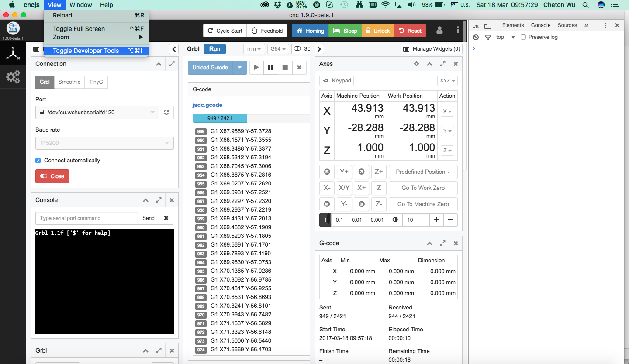Image resolution: width=629 pixels, height=364 pixels.
Task: Click the serial port command input field
Action: click(x=86, y=218)
